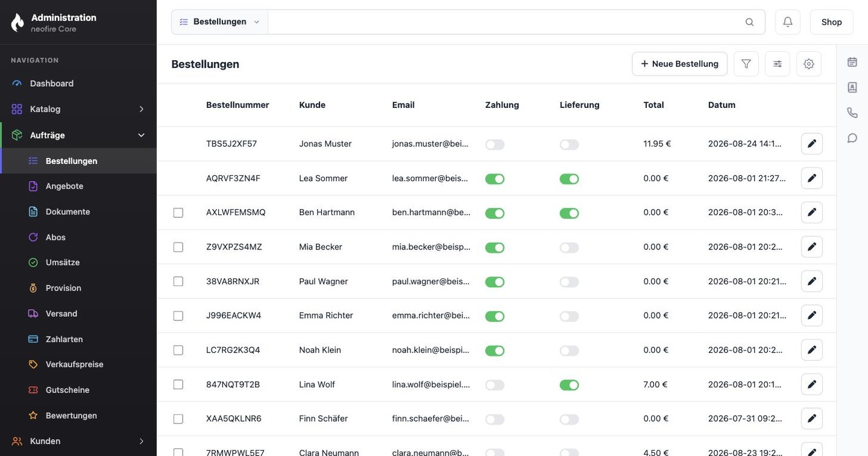Click pencil icon for Finn Schäfer
This screenshot has height=456, width=868.
(x=812, y=419)
